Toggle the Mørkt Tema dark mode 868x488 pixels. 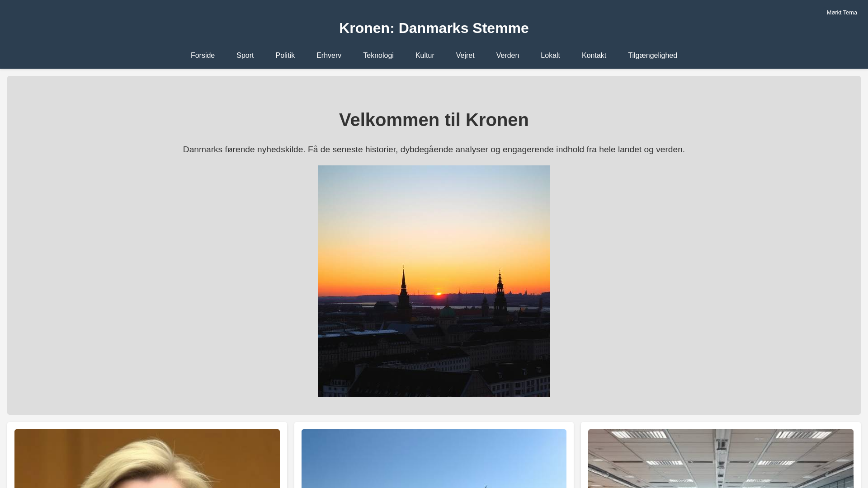click(841, 13)
